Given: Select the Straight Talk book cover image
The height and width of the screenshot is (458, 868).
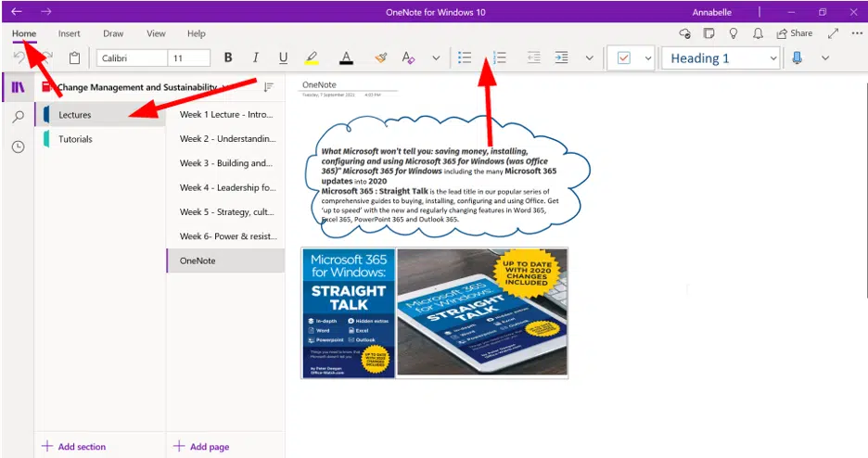Looking at the screenshot, I should [348, 313].
